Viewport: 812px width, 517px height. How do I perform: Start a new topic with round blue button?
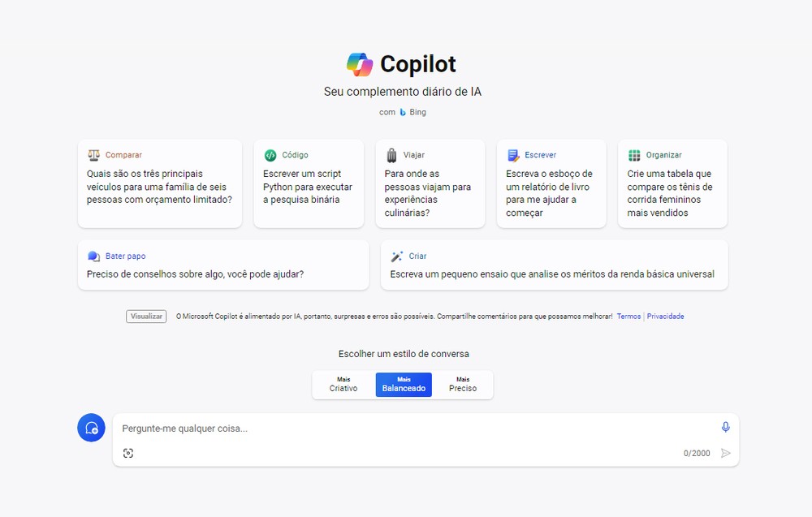pos(91,428)
